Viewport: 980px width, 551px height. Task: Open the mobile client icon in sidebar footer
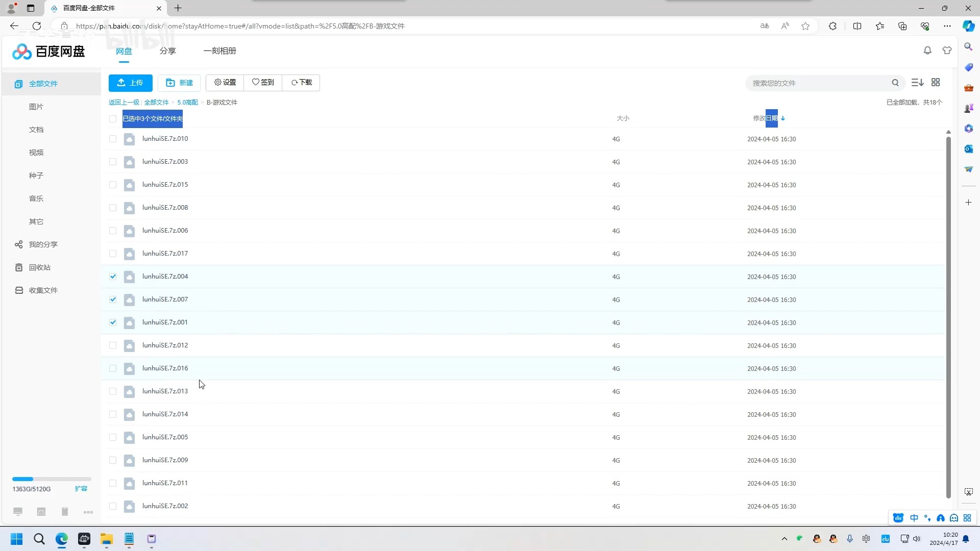(65, 512)
